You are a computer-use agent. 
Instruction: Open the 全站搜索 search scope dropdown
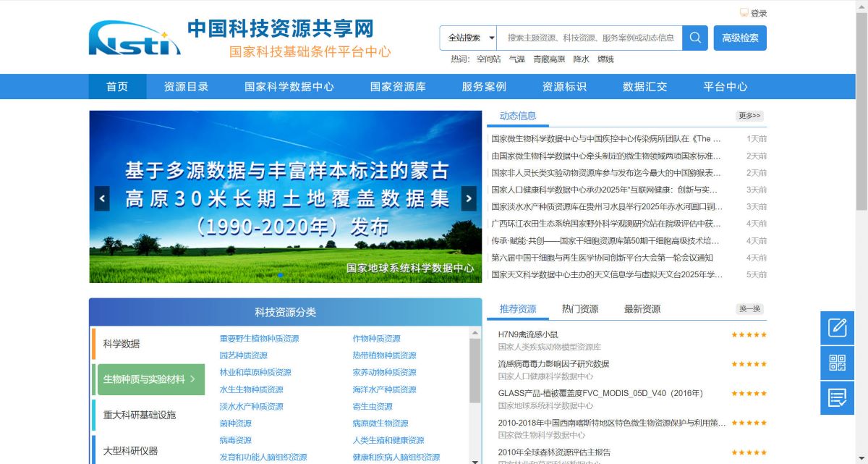(469, 38)
